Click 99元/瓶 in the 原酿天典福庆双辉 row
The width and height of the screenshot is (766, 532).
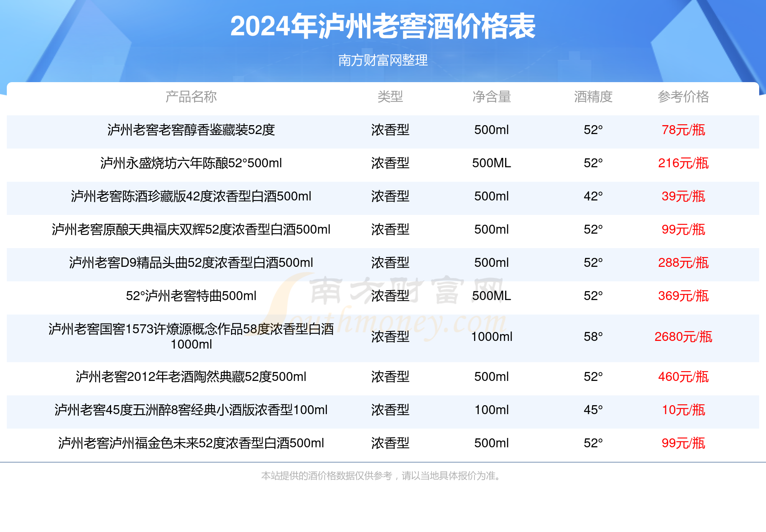pyautogui.click(x=683, y=229)
